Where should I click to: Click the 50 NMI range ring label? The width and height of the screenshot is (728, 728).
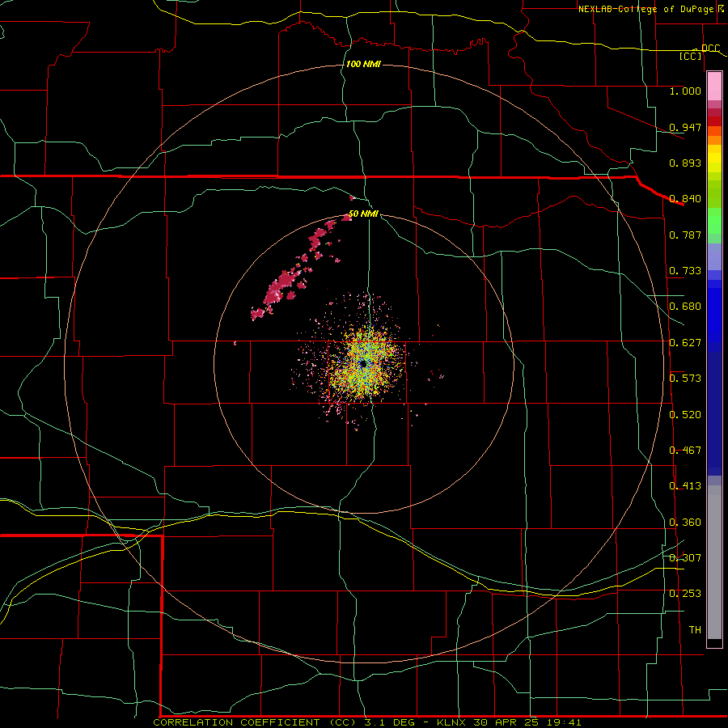click(x=363, y=214)
